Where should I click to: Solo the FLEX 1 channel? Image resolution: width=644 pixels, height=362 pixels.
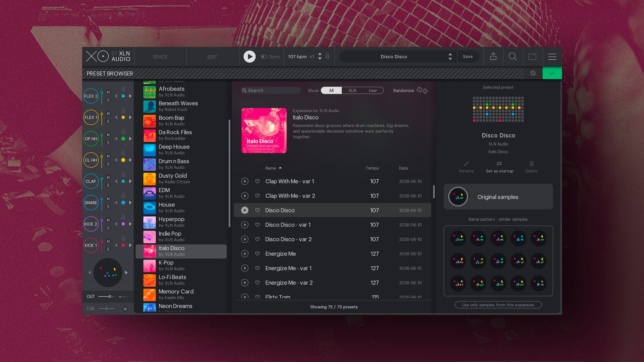(x=108, y=121)
